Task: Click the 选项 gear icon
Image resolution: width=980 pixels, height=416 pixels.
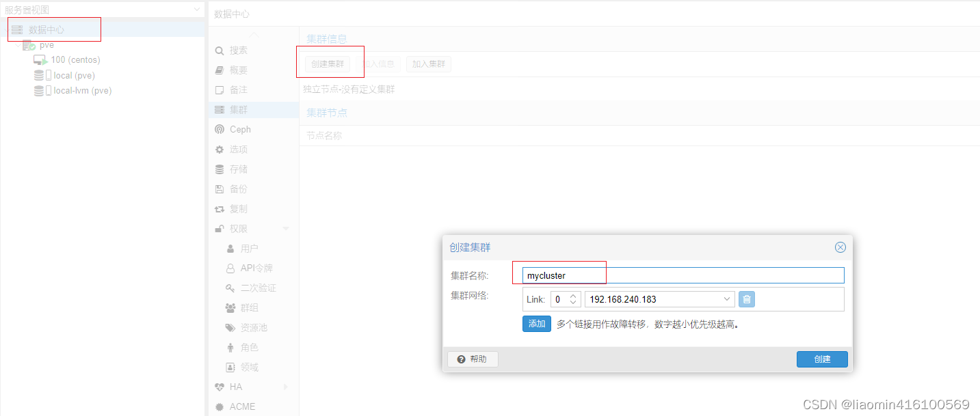Action: point(220,150)
